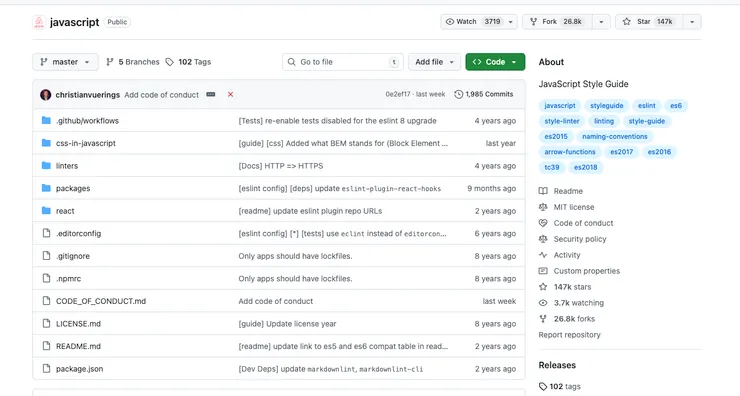This screenshot has width=740, height=396.
Task: View the 1,985 Commits history
Action: (484, 94)
